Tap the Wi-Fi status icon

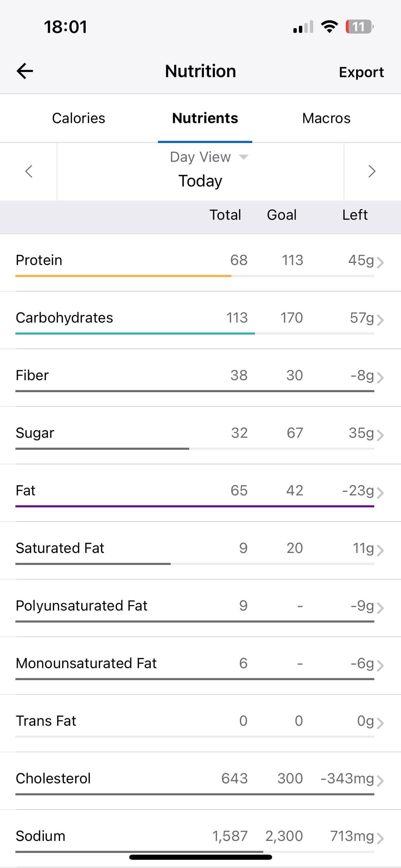329,27
